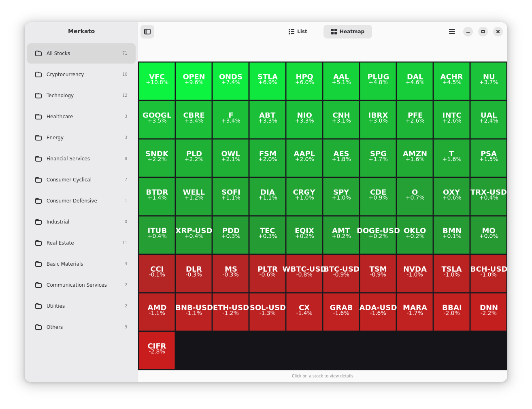Open the VFC heatmap tile

click(157, 81)
